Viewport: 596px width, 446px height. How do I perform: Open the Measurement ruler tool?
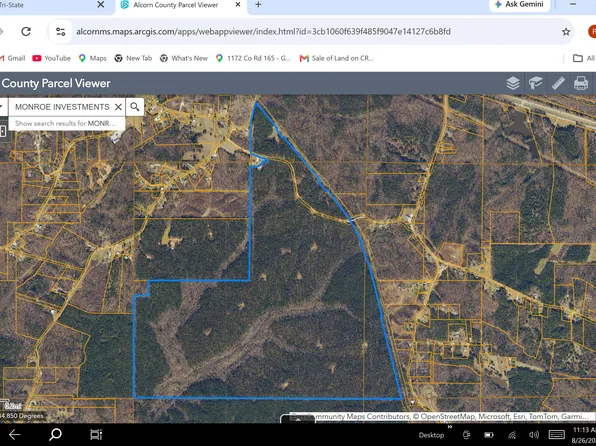click(x=558, y=83)
